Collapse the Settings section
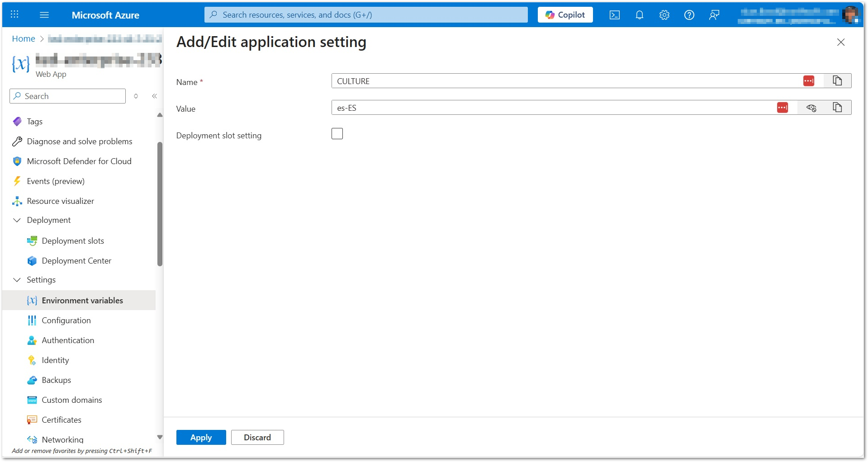The width and height of the screenshot is (868, 462). [17, 280]
